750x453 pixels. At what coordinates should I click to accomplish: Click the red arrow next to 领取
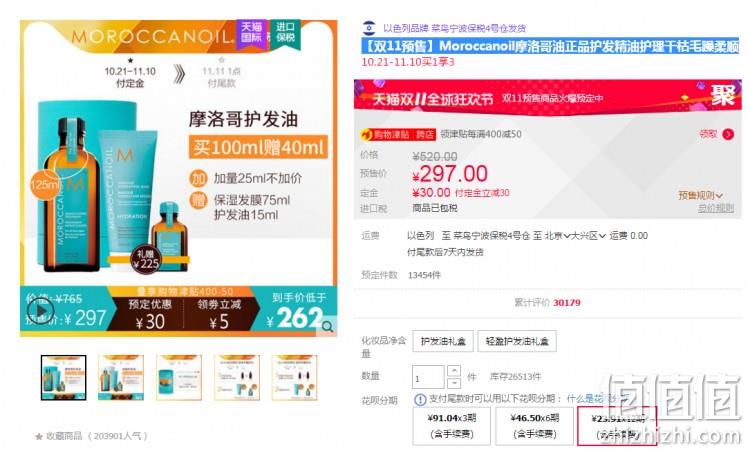[728, 134]
